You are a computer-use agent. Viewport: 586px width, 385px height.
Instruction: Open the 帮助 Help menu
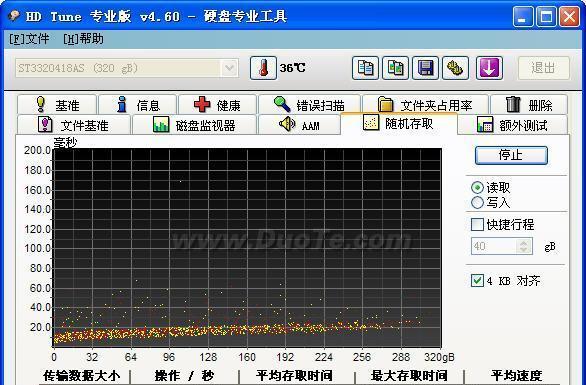[83, 38]
